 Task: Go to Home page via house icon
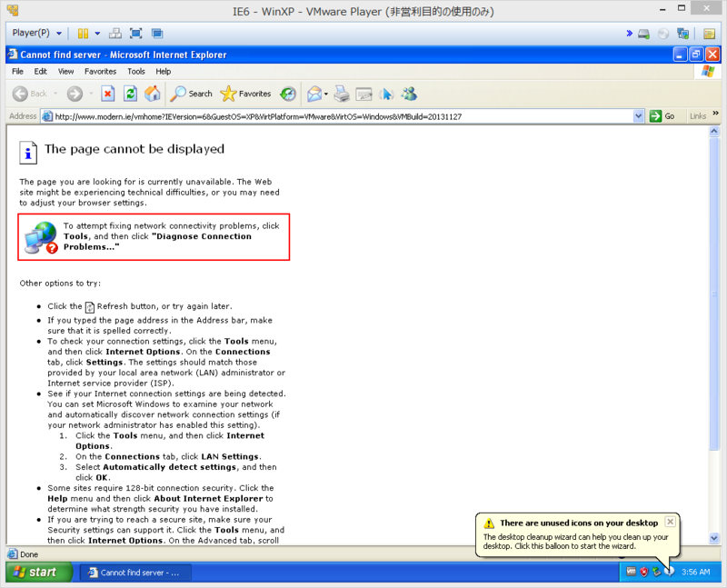click(152, 94)
